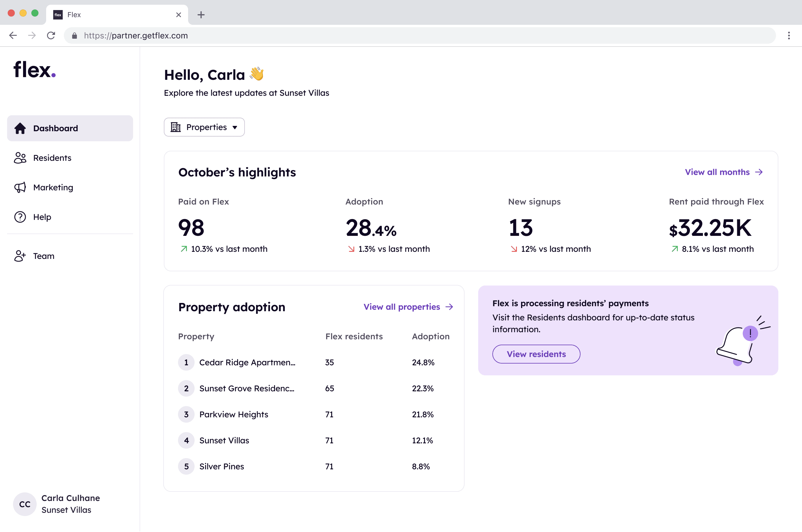Screen dimensions: 802x532
Task: Click the Help question mark icon
Action: (x=20, y=217)
